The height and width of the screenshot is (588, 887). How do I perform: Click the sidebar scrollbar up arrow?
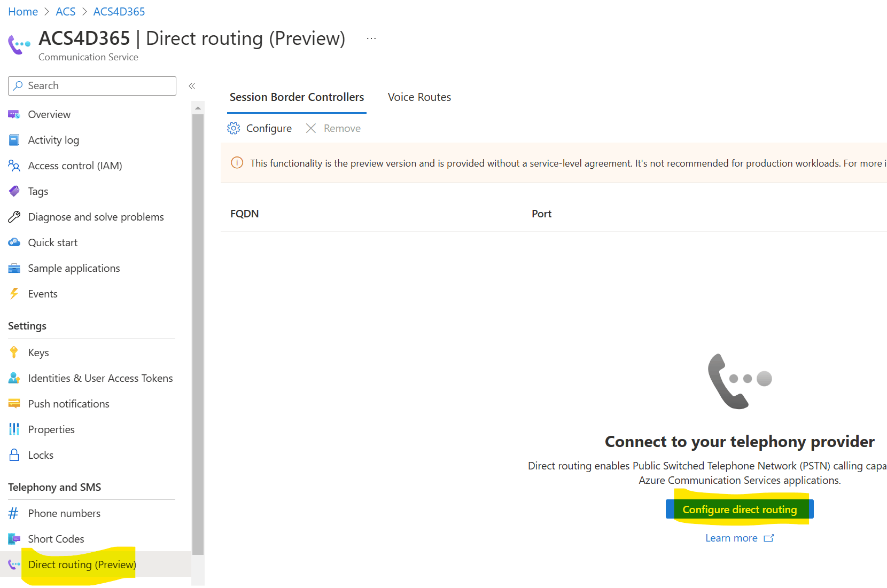tap(198, 107)
